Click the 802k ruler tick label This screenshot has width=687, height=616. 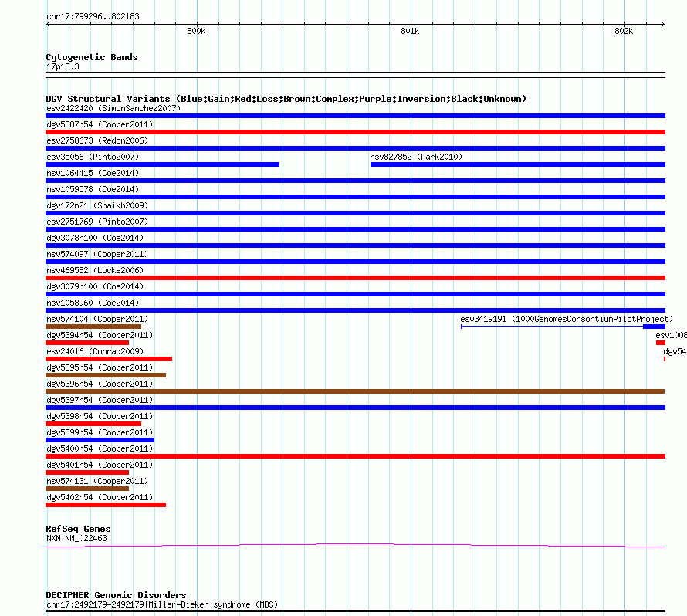pos(624,31)
